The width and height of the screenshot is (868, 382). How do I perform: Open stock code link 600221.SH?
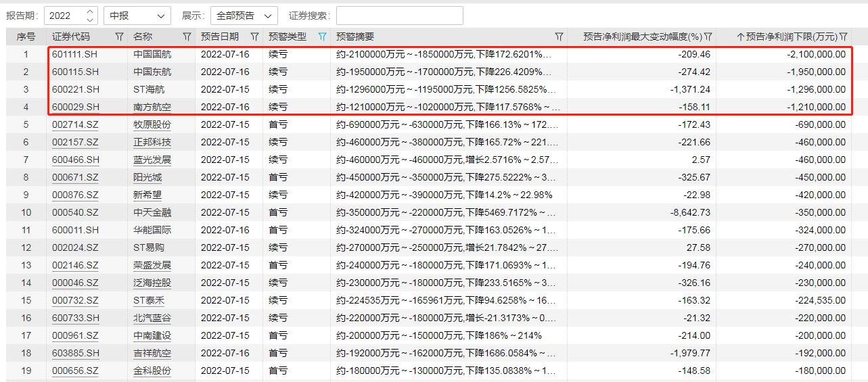point(75,89)
